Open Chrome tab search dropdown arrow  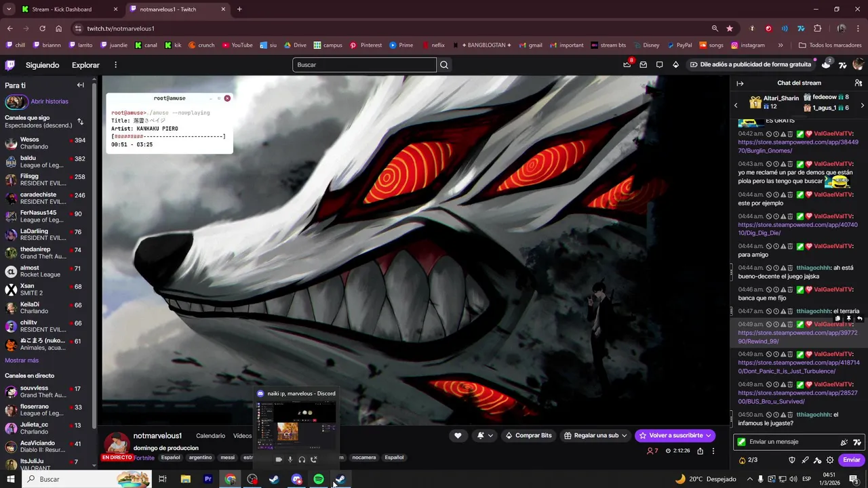(9, 9)
